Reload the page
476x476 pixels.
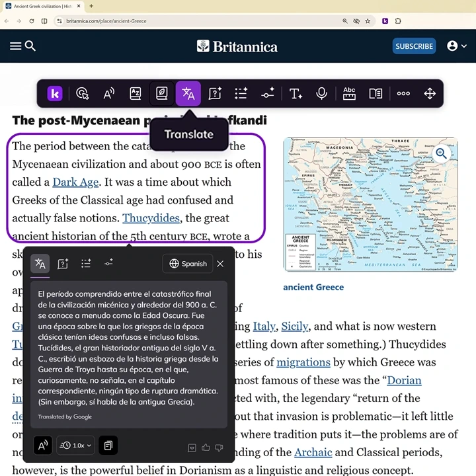pyautogui.click(x=32, y=21)
